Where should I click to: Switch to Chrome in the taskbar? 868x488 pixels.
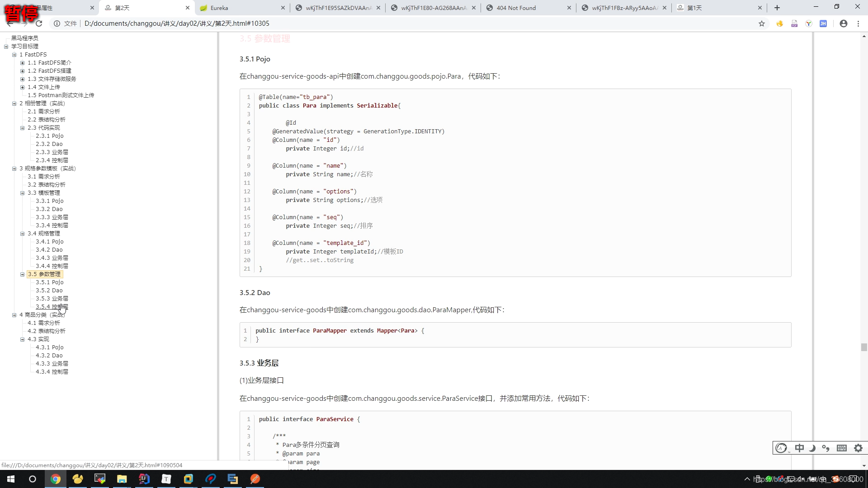click(56, 479)
